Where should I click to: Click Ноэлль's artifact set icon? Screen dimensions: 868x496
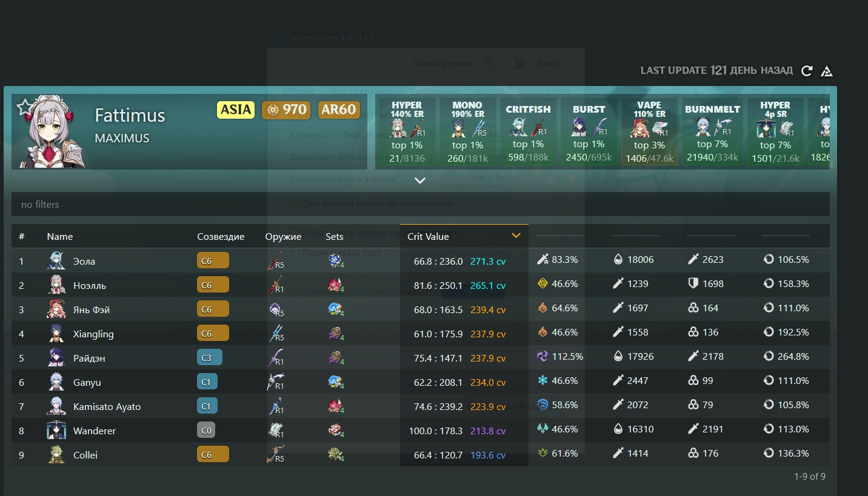pyautogui.click(x=336, y=285)
